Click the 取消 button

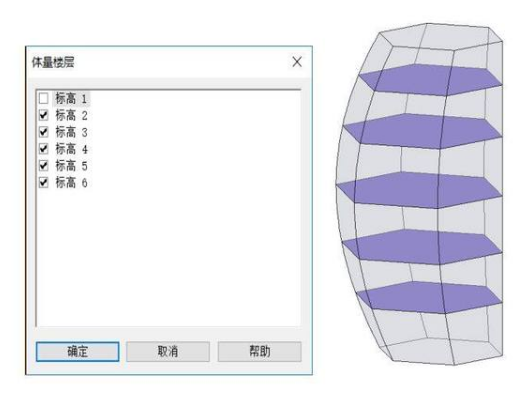[x=168, y=351]
